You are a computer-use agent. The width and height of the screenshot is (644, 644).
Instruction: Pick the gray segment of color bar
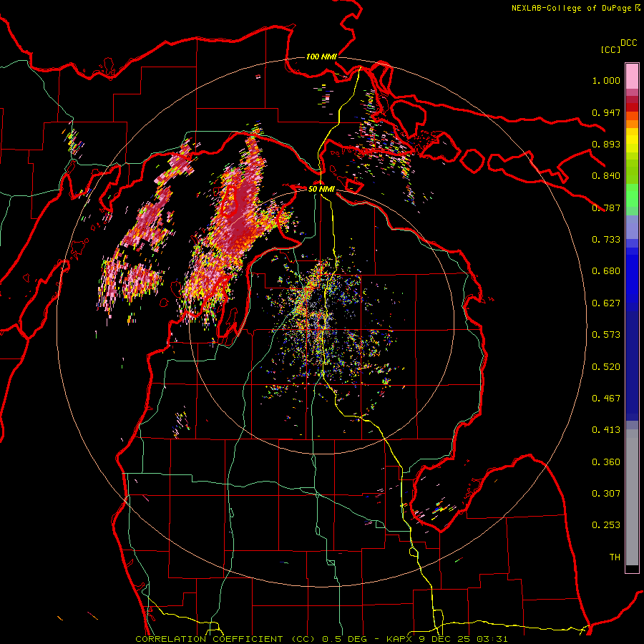[632, 497]
